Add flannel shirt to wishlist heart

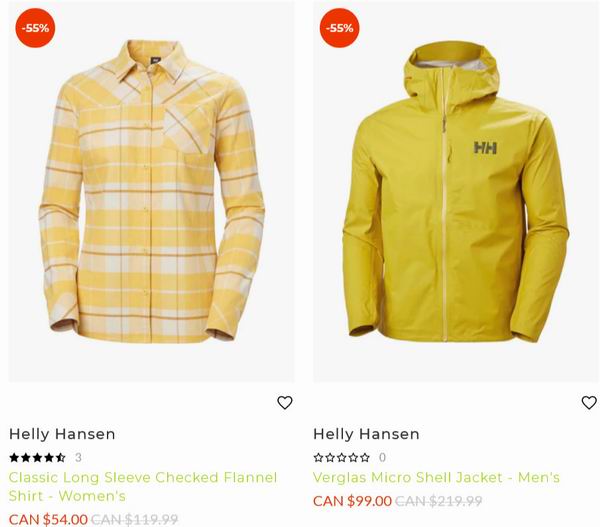point(285,403)
